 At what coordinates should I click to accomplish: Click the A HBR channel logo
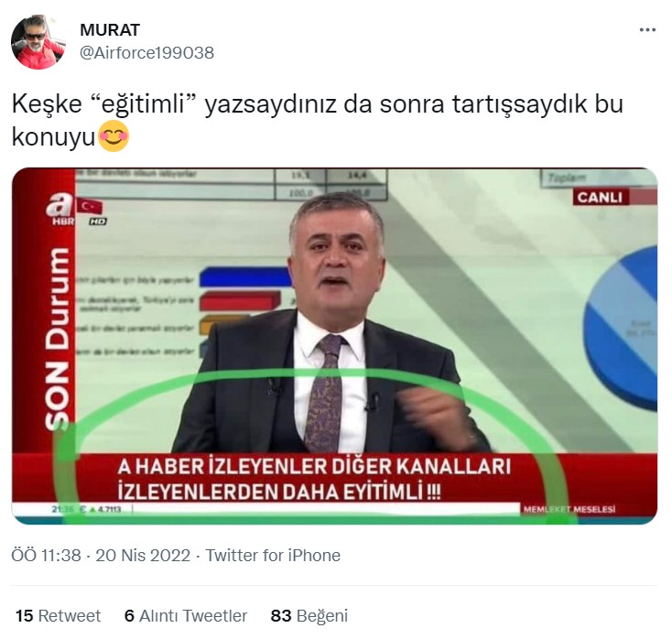click(60, 209)
